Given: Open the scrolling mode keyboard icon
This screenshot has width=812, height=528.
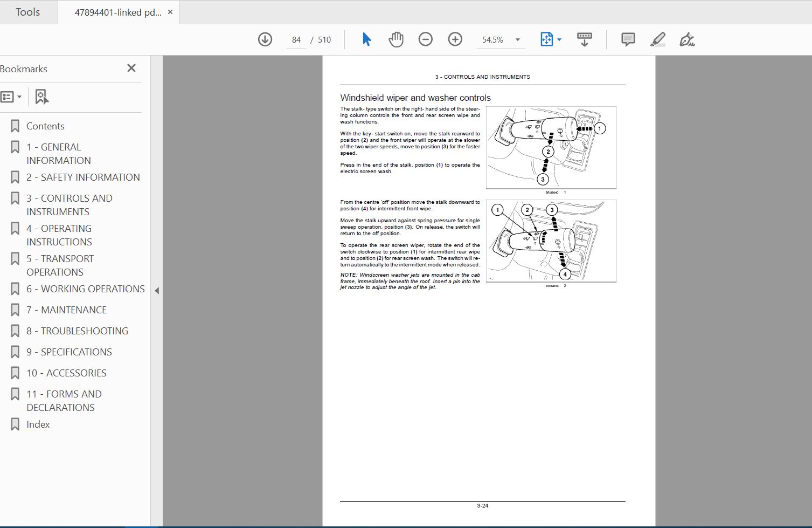Looking at the screenshot, I should [584, 39].
